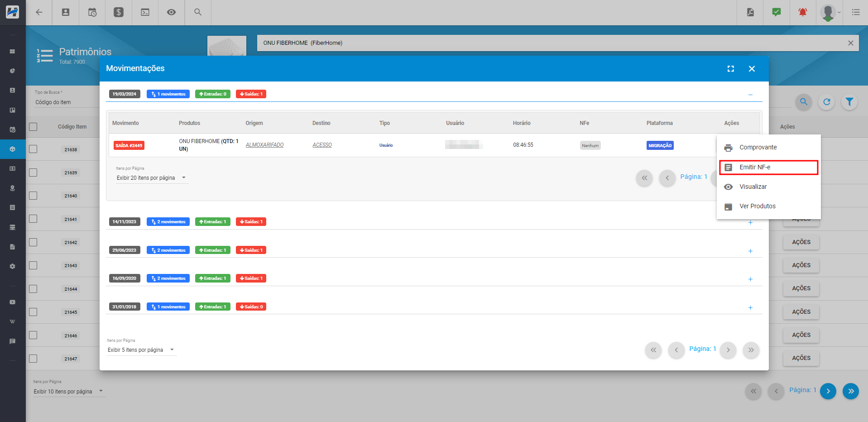
Task: Go to last page of Patrimônios list
Action: coord(851,391)
